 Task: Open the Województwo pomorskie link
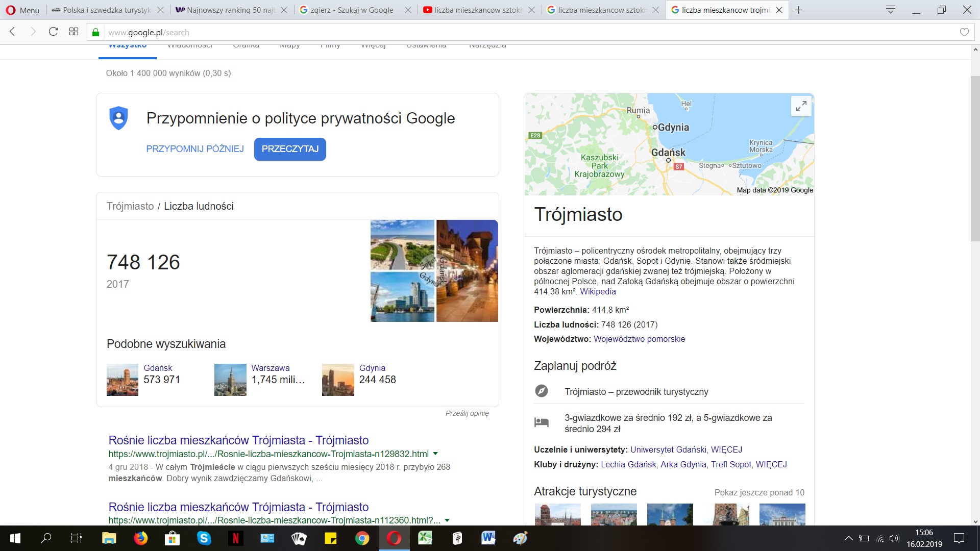click(639, 339)
